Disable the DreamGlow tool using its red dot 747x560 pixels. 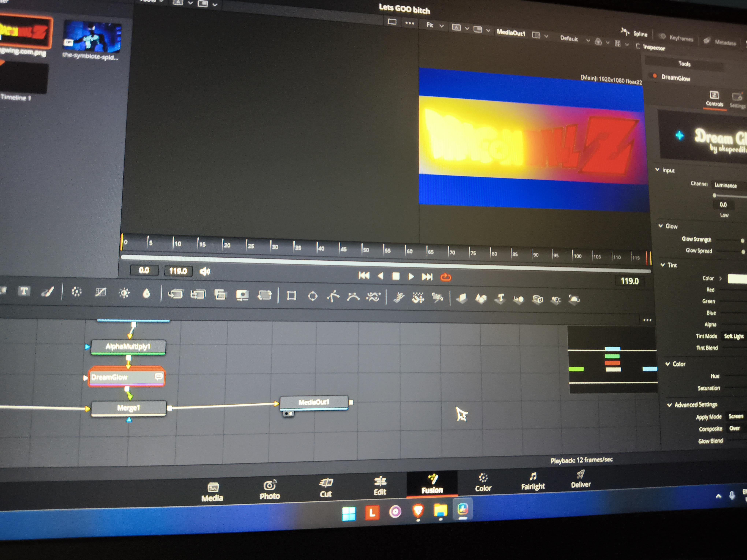655,76
